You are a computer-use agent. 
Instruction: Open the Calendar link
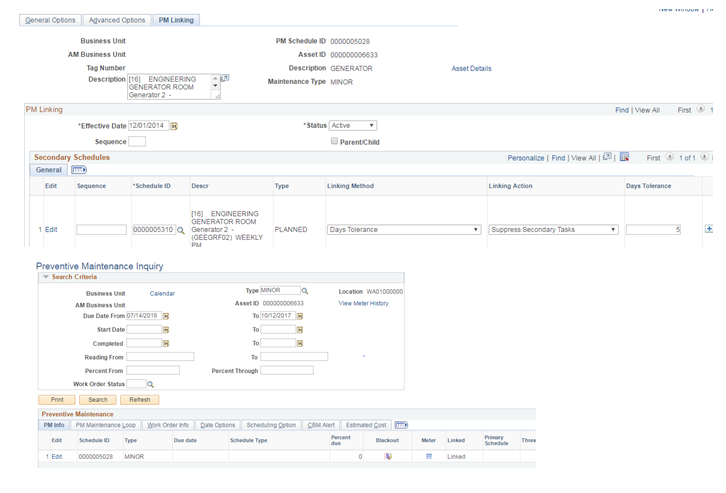pos(162,293)
